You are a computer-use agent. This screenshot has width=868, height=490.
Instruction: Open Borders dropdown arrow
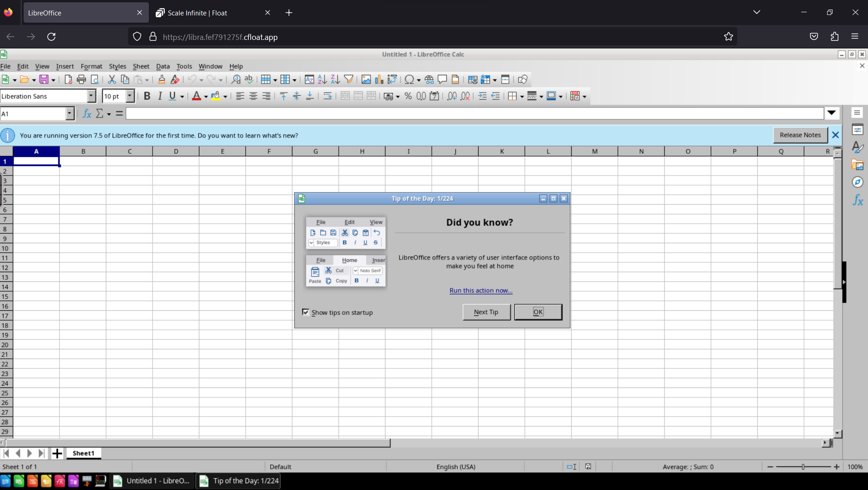(x=522, y=97)
